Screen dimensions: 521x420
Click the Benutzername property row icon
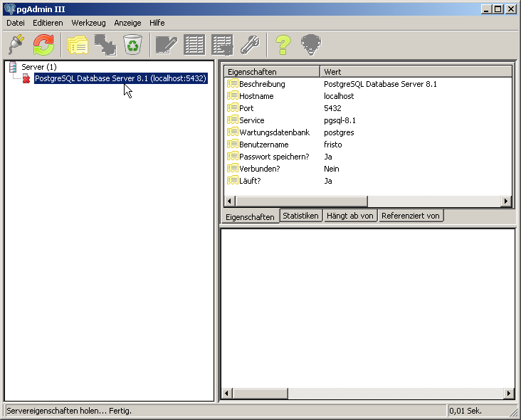(232, 145)
